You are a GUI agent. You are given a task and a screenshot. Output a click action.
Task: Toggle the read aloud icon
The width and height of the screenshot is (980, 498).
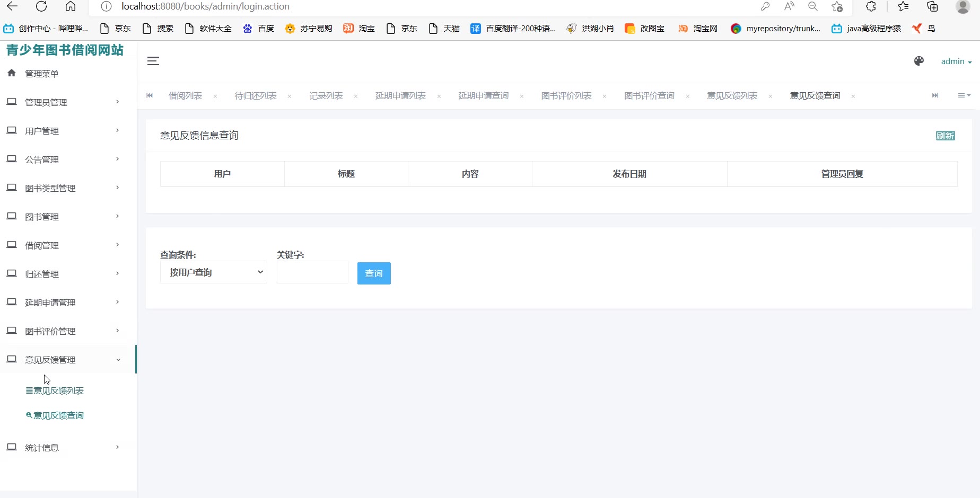pos(789,6)
